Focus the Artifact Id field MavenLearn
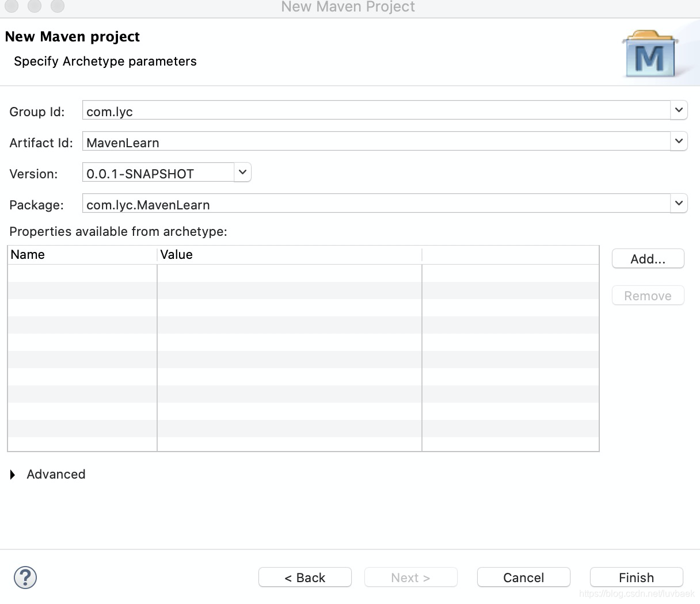The image size is (700, 604). pyautogui.click(x=377, y=142)
